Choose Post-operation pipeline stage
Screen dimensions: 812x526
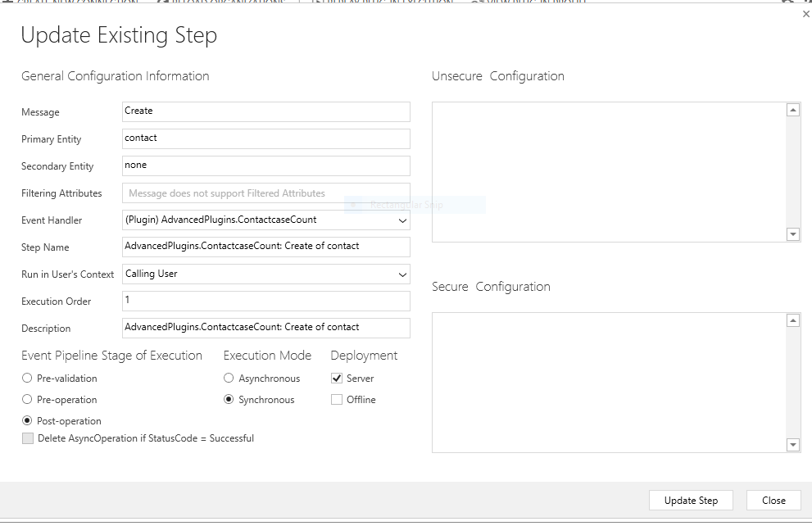(x=28, y=421)
